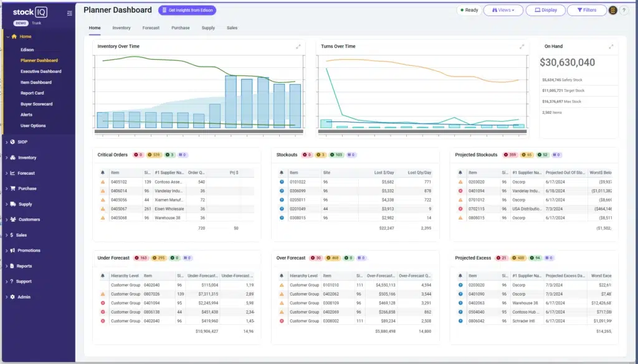Click the Reports document icon in sidebar
Image resolution: width=638 pixels, height=364 pixels.
12,266
